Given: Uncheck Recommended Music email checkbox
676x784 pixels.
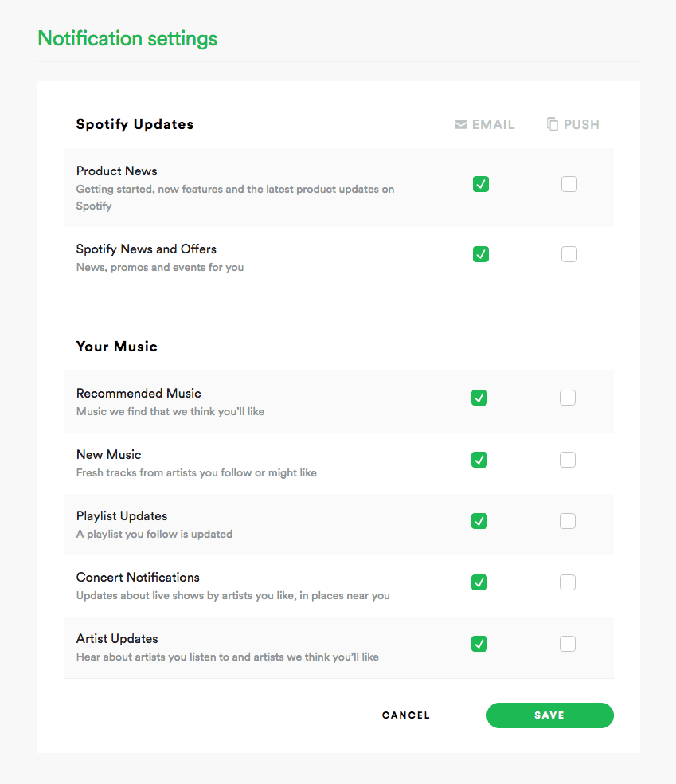Looking at the screenshot, I should coord(479,398).
